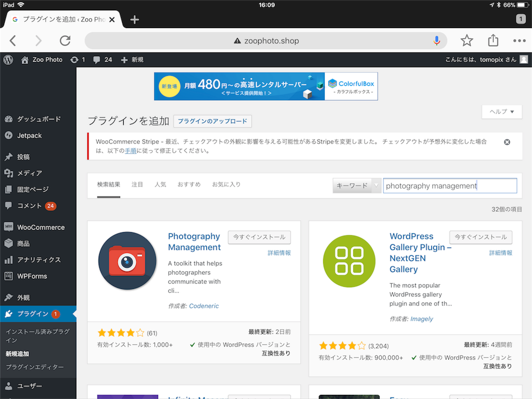Select 新規追加 submenu item
This screenshot has width=532, height=399.
tap(17, 354)
